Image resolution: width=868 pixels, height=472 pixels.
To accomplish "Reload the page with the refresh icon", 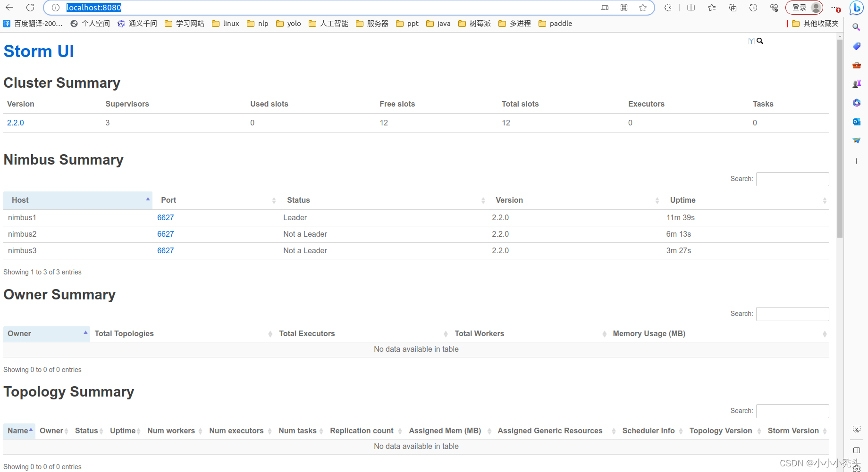I will coord(30,8).
